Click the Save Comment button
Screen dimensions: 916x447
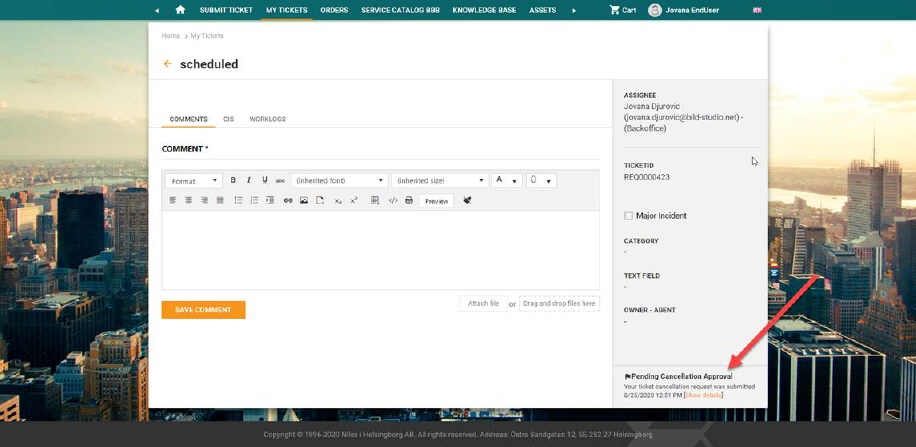203,310
